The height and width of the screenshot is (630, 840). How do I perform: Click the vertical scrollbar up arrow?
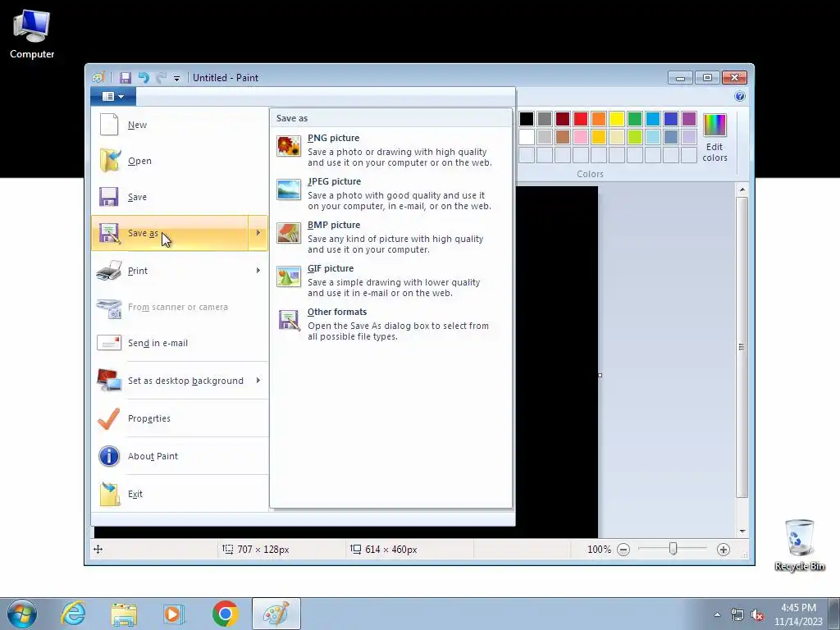pyautogui.click(x=742, y=189)
